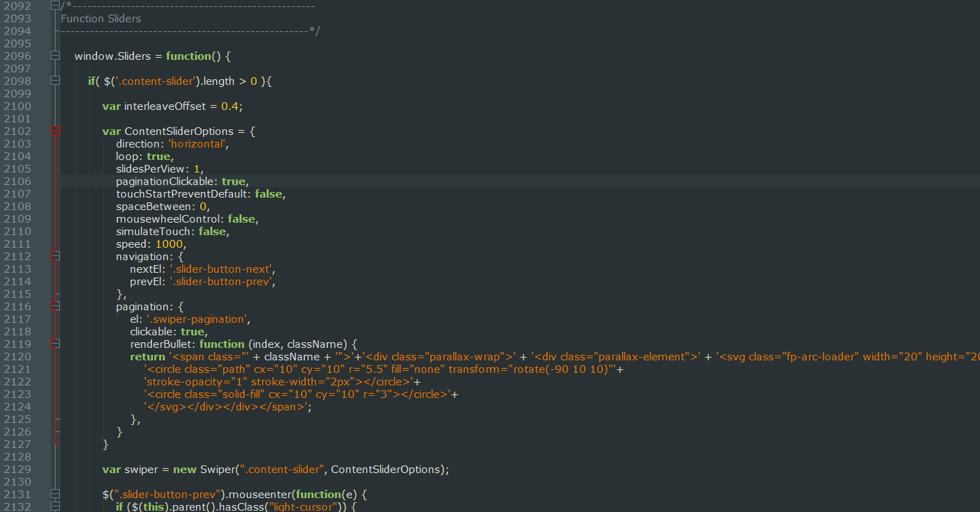Screen dimensions: 980x512
Task: Click the 0.4 numeric value
Action: 229,106
